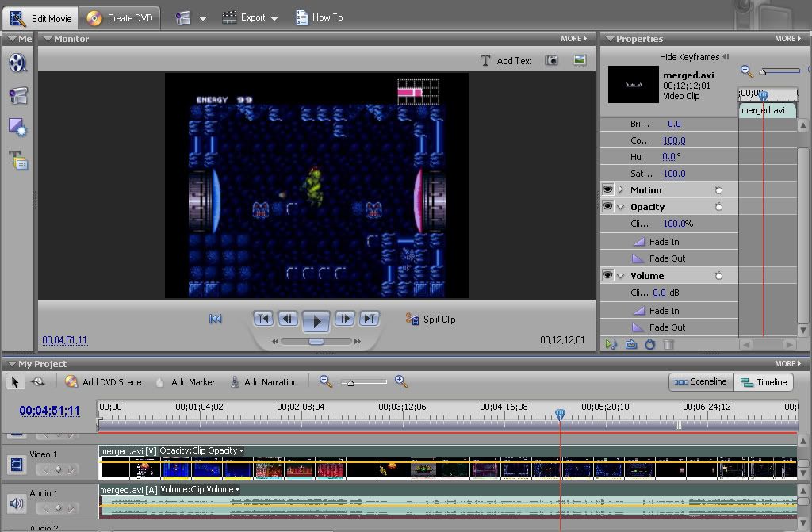Click Volume Fade In

click(x=656, y=310)
